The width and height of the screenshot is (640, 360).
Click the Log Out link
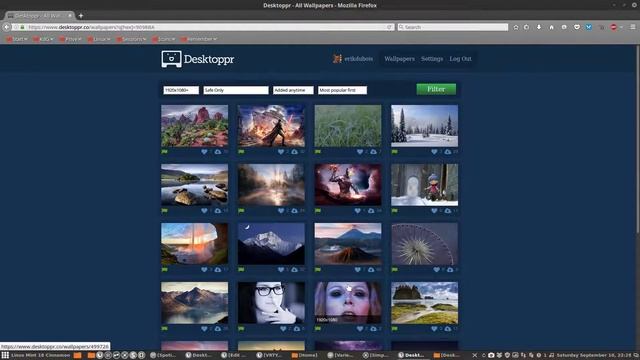tap(460, 59)
